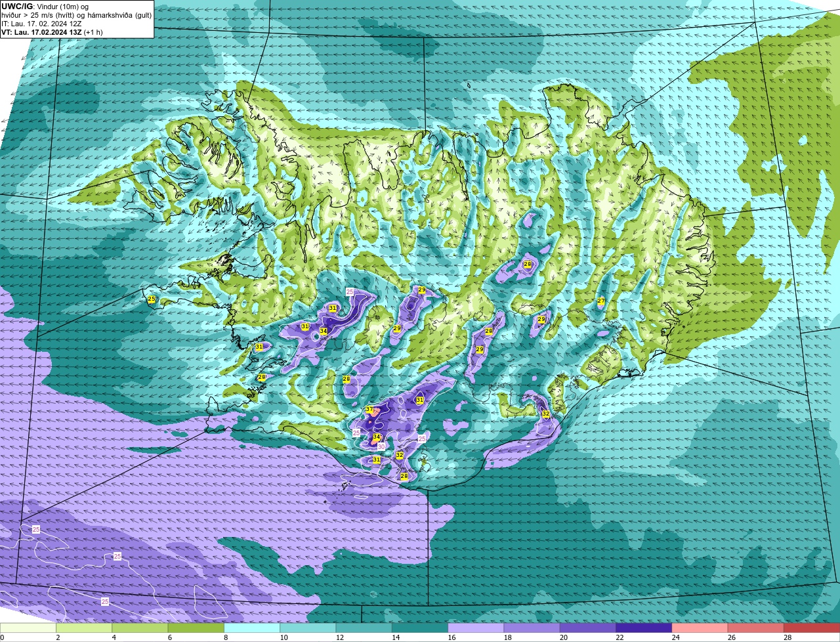Click the dark indigo 22–24 m/s legend swatch
This screenshot has height=642, width=840.
pyautogui.click(x=644, y=628)
